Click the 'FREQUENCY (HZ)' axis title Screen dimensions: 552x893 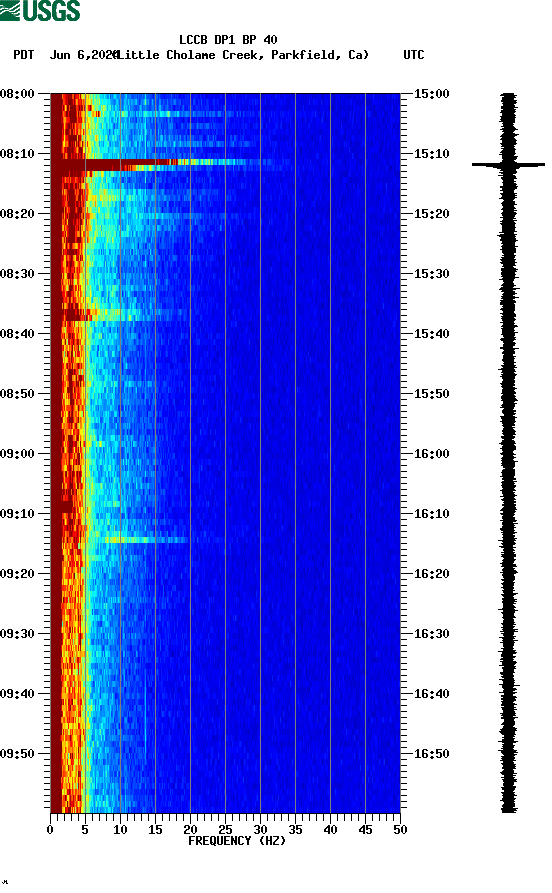click(236, 841)
